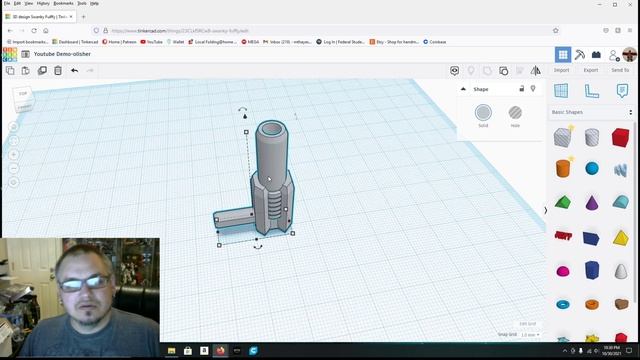Viewport: 640px width, 360px height.
Task: Click the Duplicate and repeat icon
Action: tap(42, 71)
